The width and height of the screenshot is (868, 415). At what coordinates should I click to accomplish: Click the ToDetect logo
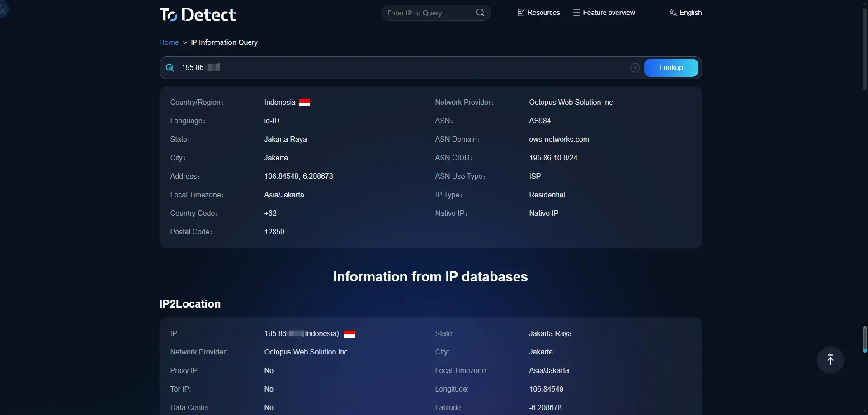(x=198, y=14)
